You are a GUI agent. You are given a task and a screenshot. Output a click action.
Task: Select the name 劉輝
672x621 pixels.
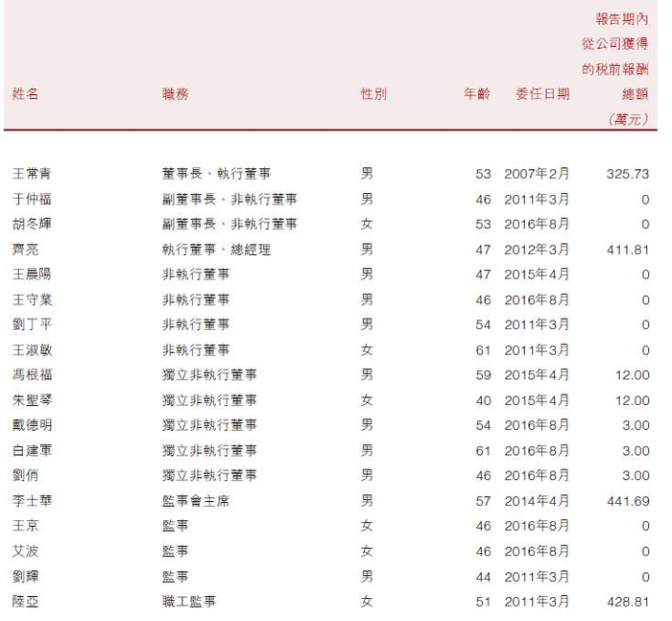click(x=25, y=577)
